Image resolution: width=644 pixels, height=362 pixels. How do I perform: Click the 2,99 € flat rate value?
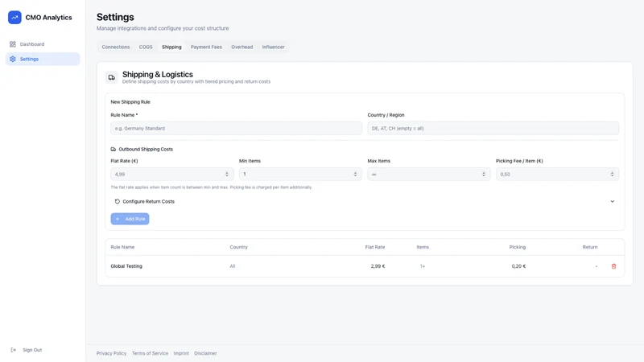pos(378,266)
